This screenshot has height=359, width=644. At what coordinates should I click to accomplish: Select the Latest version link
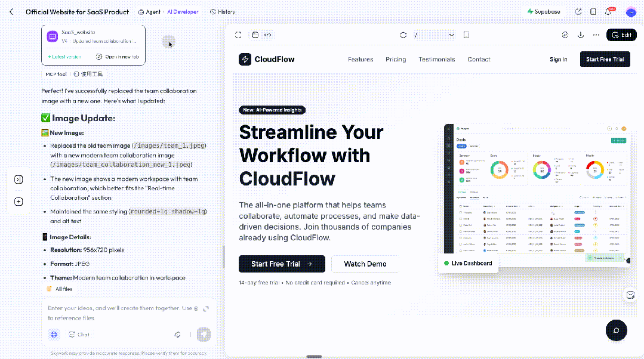tap(65, 57)
